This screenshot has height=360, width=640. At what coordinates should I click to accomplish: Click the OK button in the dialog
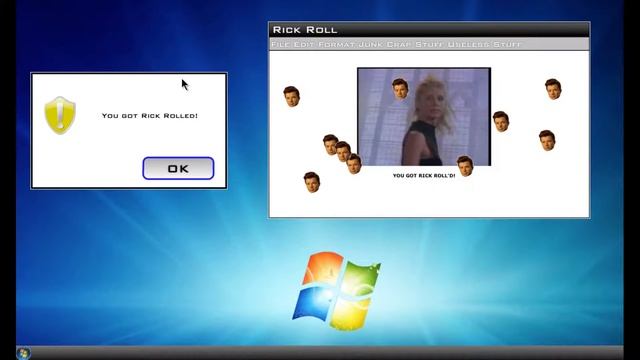(x=178, y=168)
